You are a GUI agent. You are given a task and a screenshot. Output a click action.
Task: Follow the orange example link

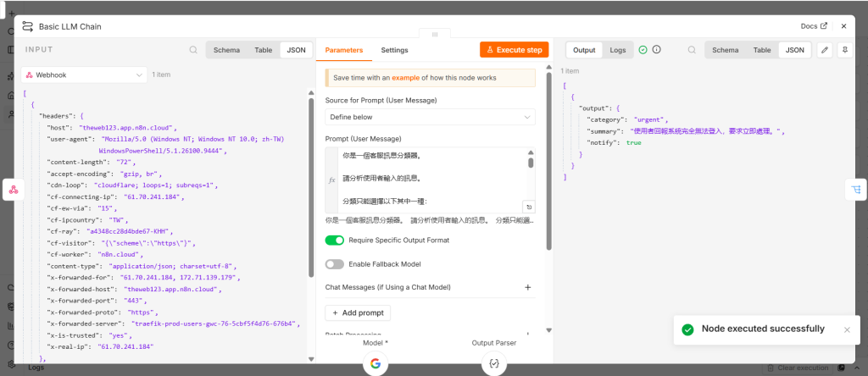[x=405, y=78]
